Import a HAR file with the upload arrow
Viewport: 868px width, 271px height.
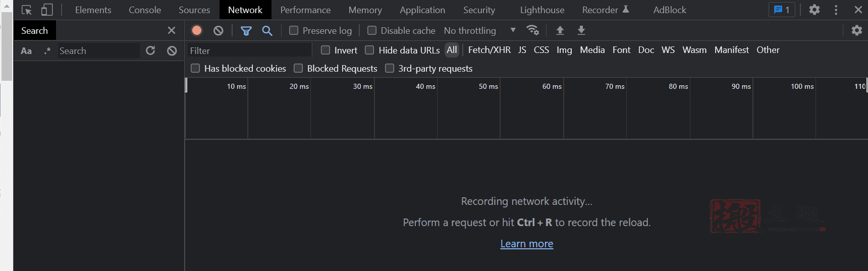pyautogui.click(x=560, y=30)
